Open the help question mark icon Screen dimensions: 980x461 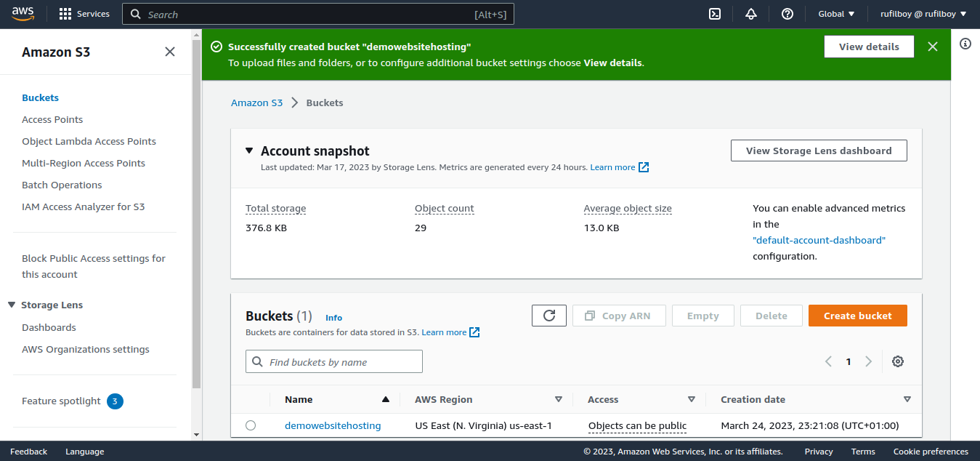pos(787,14)
